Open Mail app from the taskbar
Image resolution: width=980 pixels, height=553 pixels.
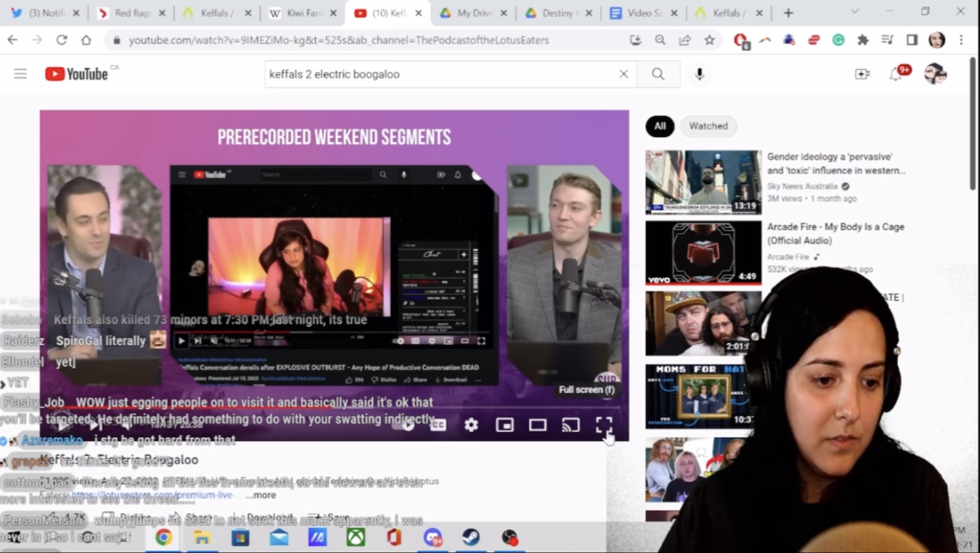279,538
